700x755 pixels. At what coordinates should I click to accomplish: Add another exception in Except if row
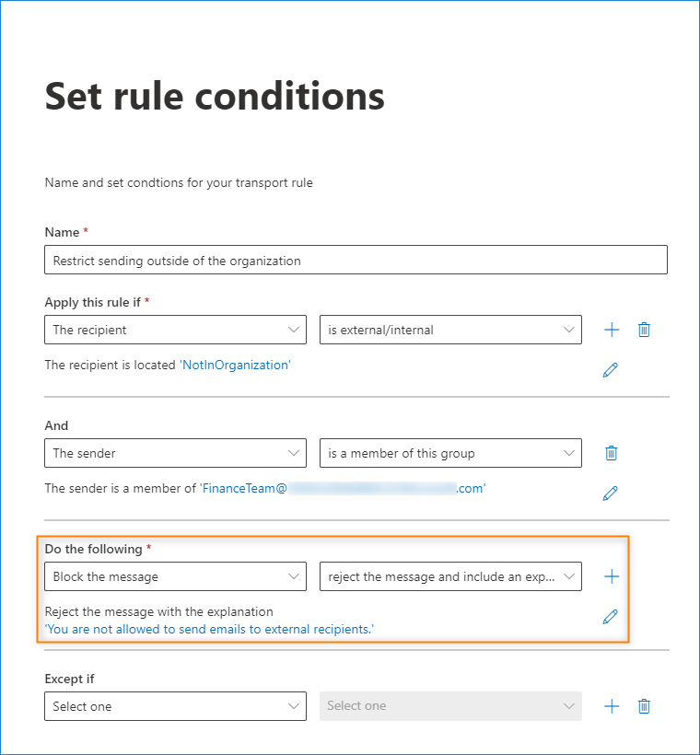pos(612,706)
